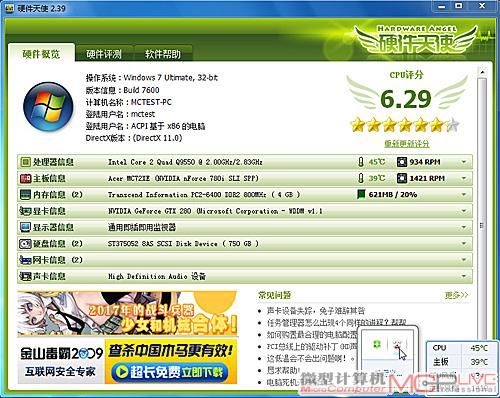This screenshot has width=500, height=398.
Task: Click the network card (网卡信息) icon
Action: [25, 260]
